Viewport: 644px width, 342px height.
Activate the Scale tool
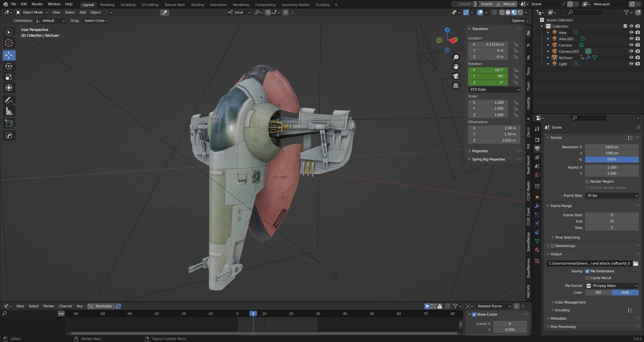pos(9,77)
